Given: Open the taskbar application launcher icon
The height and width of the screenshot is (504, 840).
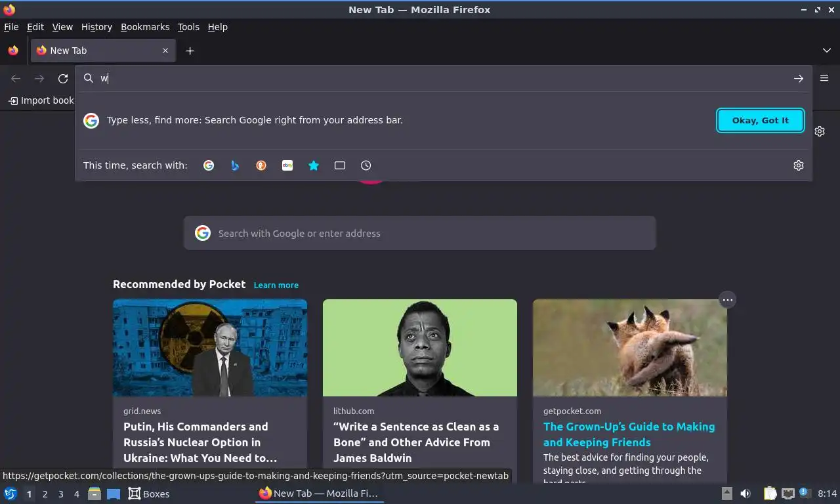Looking at the screenshot, I should (x=10, y=493).
